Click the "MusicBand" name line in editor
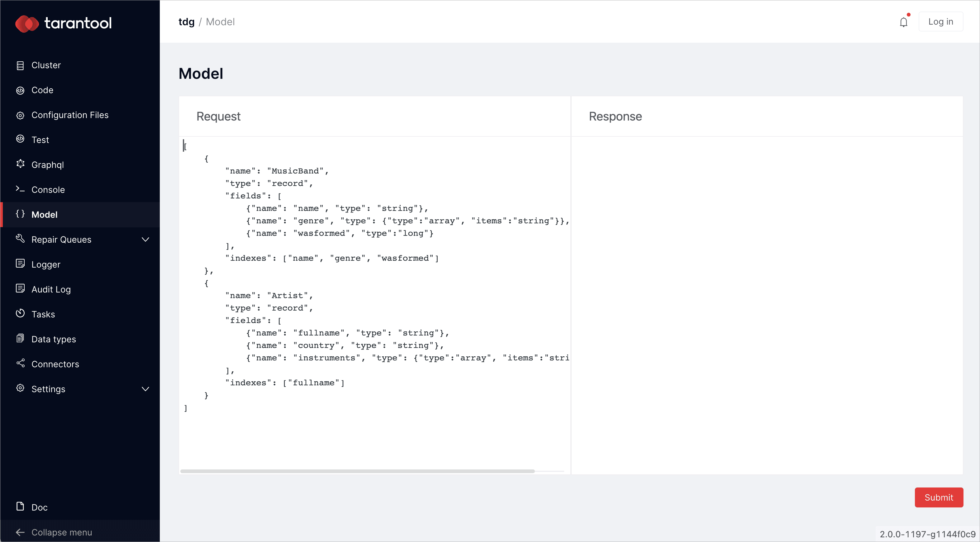 tap(277, 171)
